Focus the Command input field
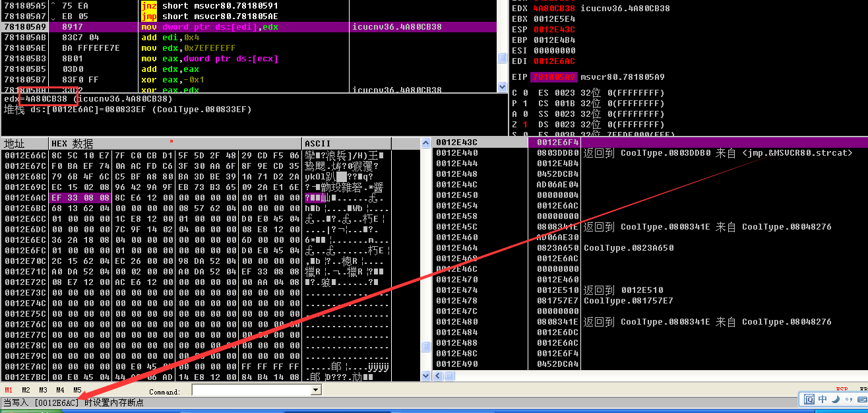868x413 pixels. pyautogui.click(x=251, y=391)
